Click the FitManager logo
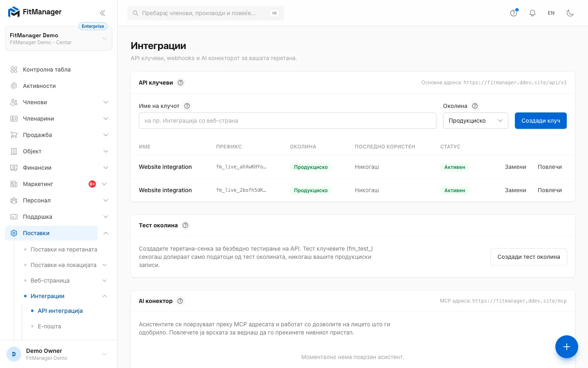Image resolution: width=588 pixels, height=368 pixels. click(x=35, y=12)
